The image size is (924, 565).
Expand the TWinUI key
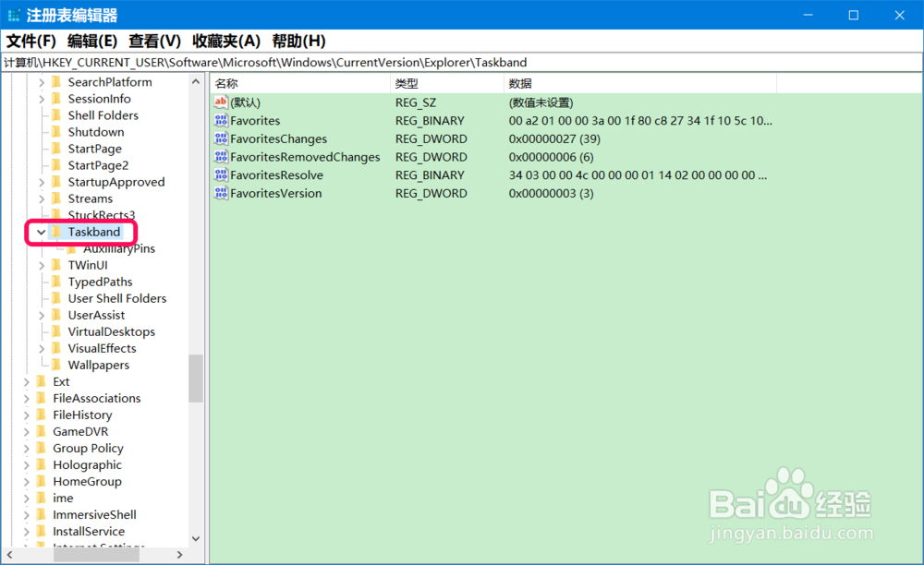pyautogui.click(x=40, y=265)
